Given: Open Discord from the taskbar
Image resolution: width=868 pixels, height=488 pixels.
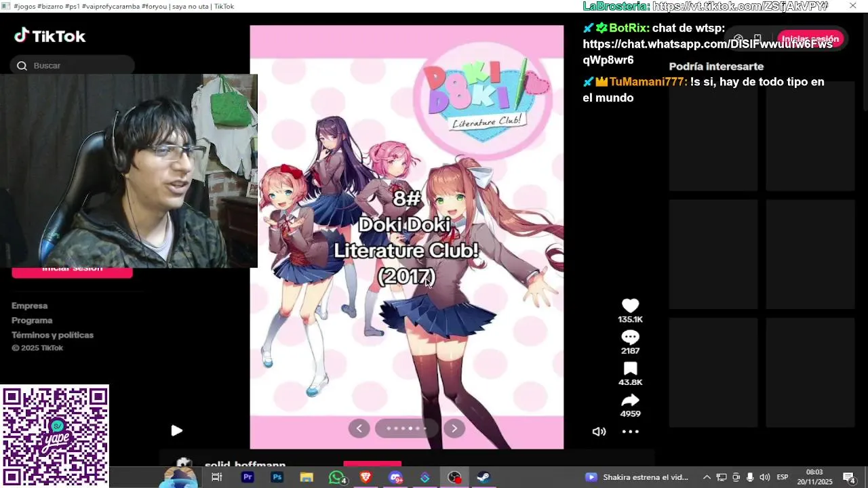Looking at the screenshot, I should point(396,477).
